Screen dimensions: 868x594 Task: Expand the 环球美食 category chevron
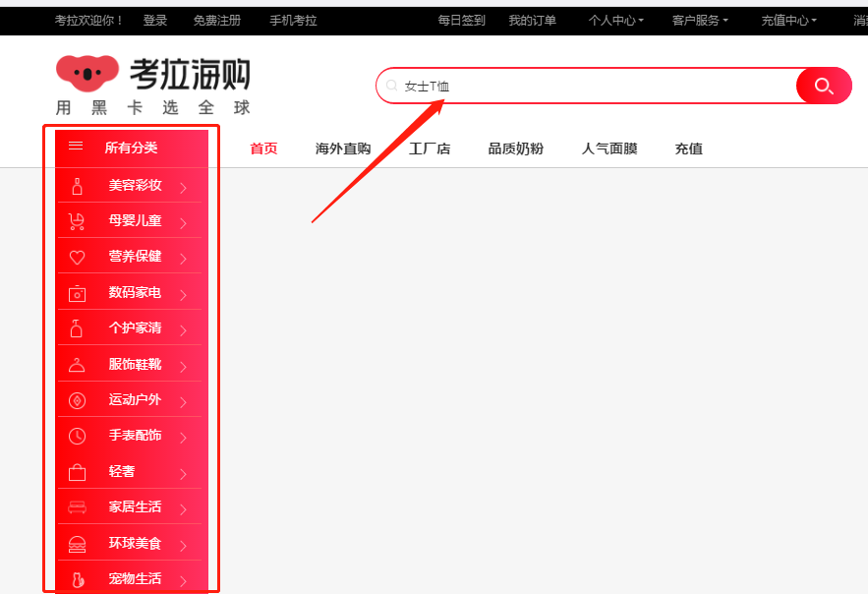(x=183, y=546)
